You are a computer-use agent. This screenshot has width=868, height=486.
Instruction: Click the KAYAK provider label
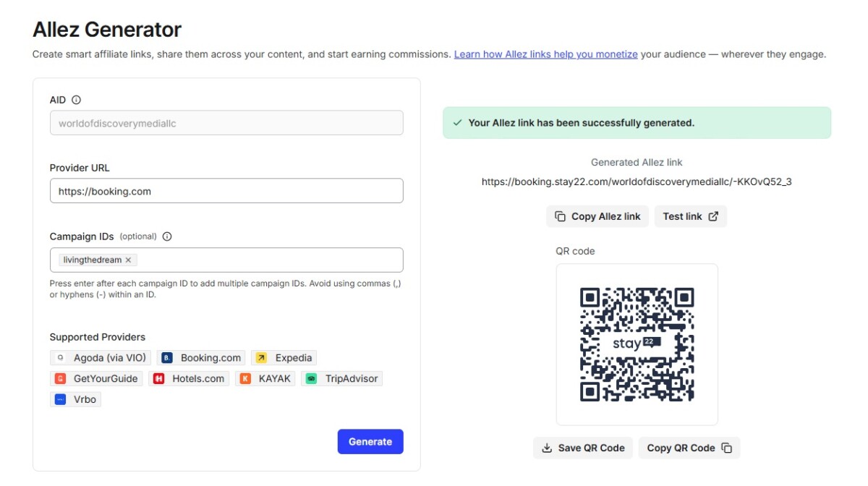point(275,378)
